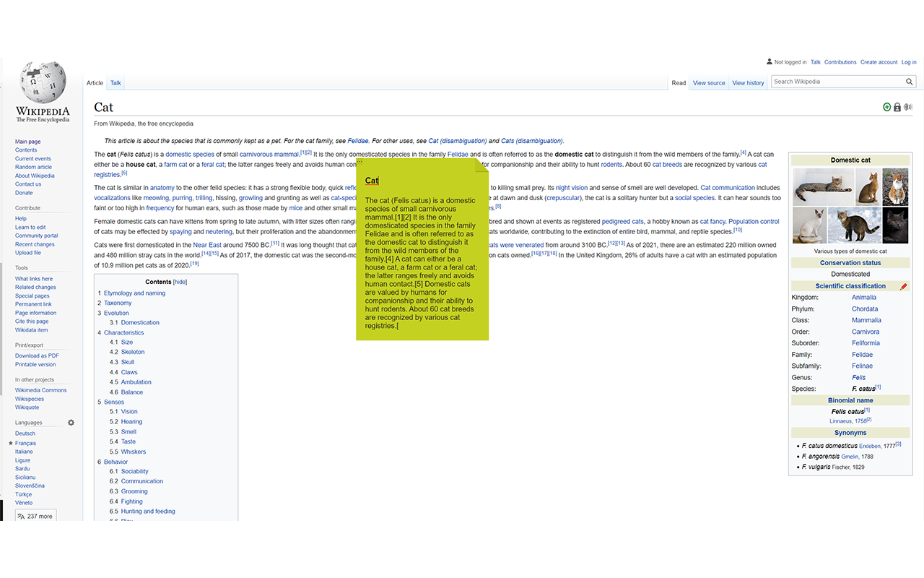Open Felidae family link in infobox

pos(862,355)
